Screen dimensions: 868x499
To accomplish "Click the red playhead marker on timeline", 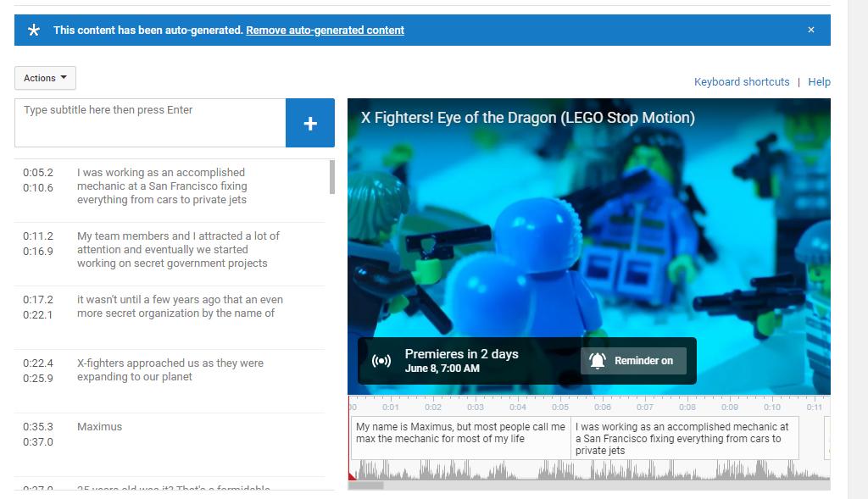I will click(351, 475).
